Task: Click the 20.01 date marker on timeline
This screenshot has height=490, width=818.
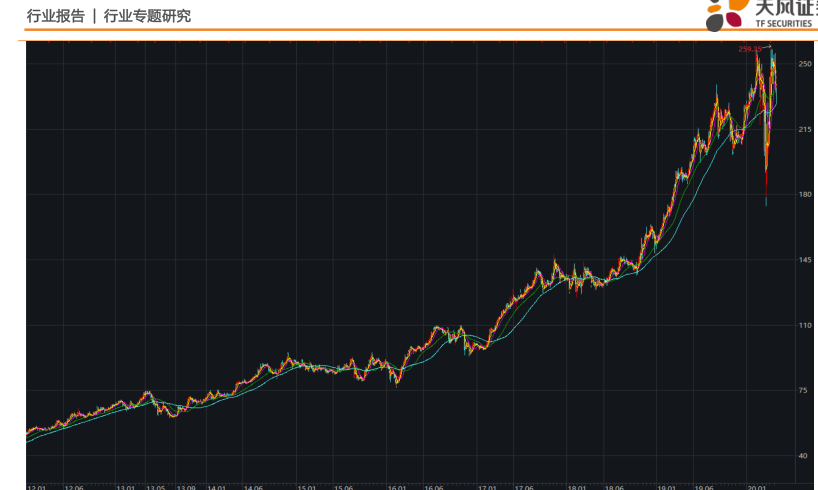Action: pyautogui.click(x=757, y=487)
